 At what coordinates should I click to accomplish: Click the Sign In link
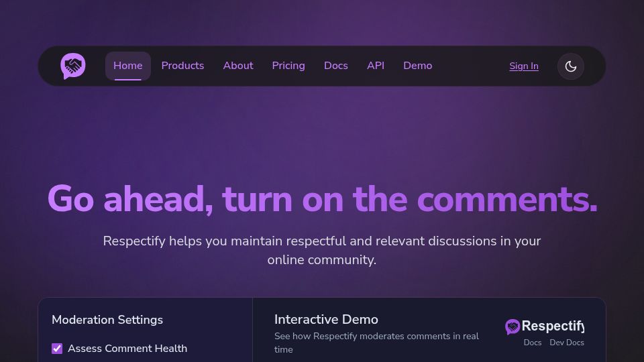click(524, 66)
